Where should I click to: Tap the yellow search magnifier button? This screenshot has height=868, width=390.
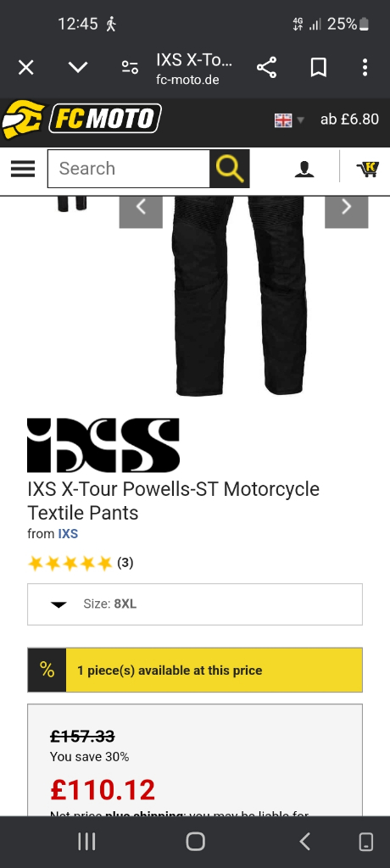point(230,169)
